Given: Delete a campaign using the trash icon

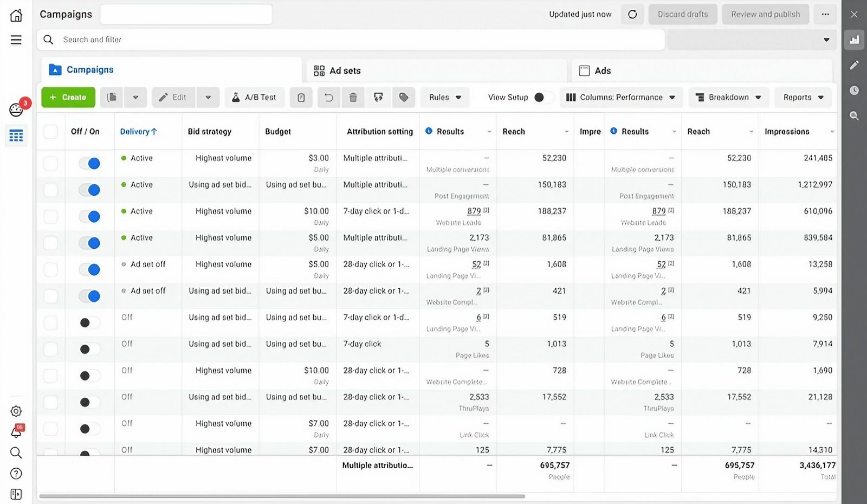Looking at the screenshot, I should [353, 97].
